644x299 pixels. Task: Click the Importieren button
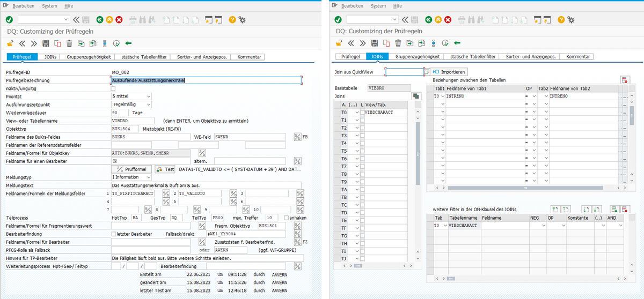449,72
